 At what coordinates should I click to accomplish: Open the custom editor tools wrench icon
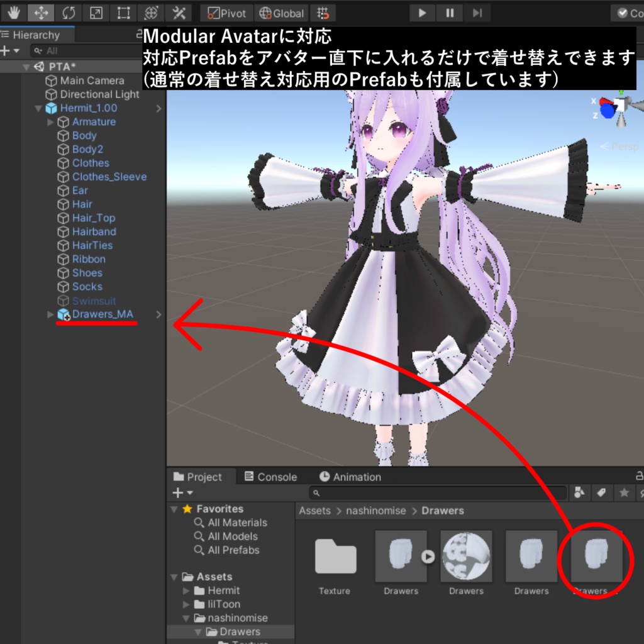177,13
